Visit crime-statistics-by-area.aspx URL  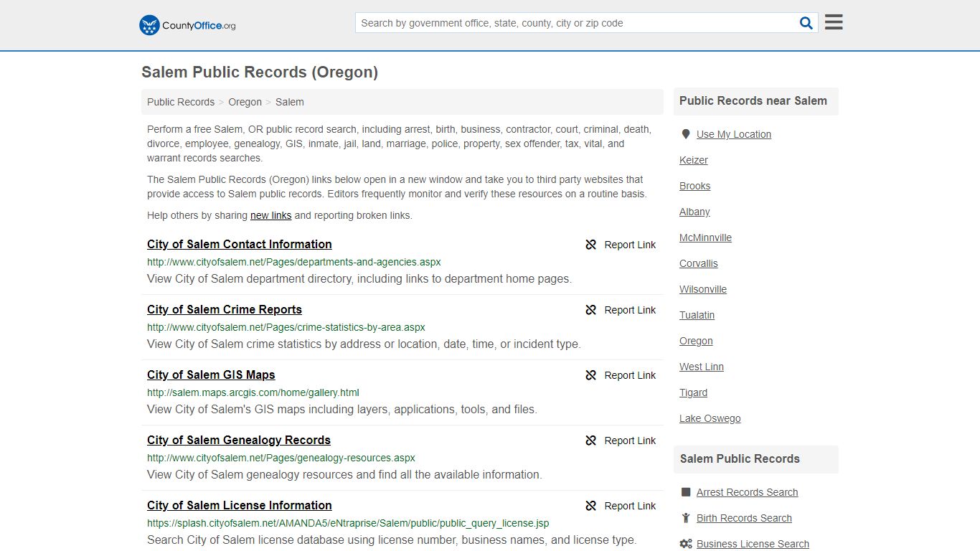[286, 327]
